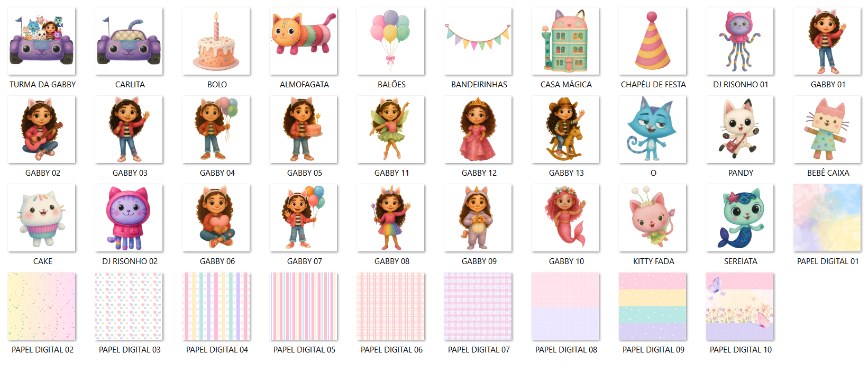Open the CASA MÁGICA dollhouse thumbnail
This screenshot has width=868, height=380.
click(x=565, y=41)
